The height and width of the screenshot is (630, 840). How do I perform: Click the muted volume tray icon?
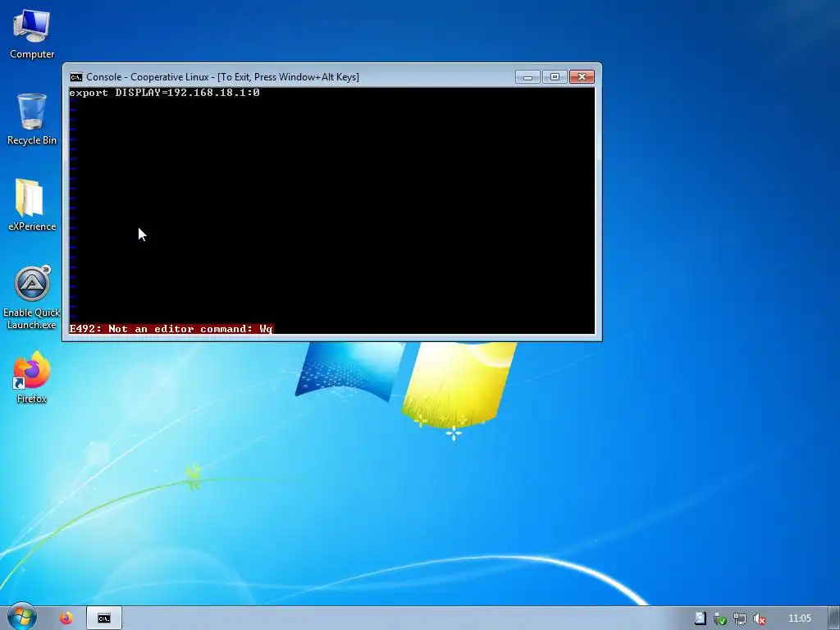(x=759, y=619)
